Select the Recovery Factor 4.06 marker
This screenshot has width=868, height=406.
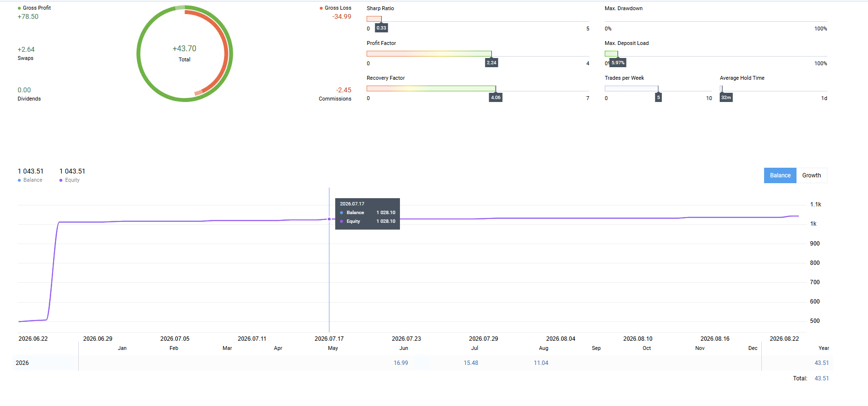[x=496, y=98]
